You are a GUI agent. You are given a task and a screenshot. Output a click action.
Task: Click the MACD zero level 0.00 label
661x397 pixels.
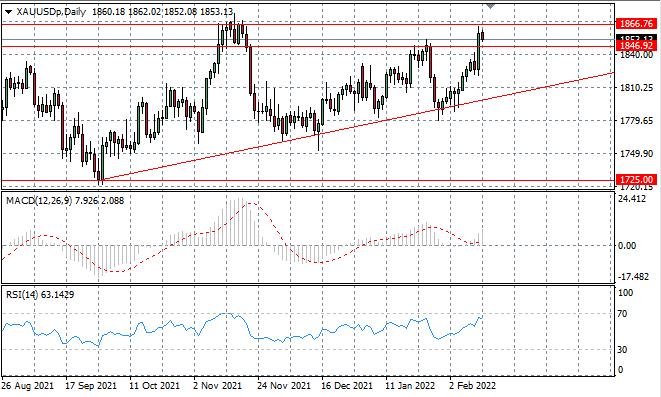point(627,246)
